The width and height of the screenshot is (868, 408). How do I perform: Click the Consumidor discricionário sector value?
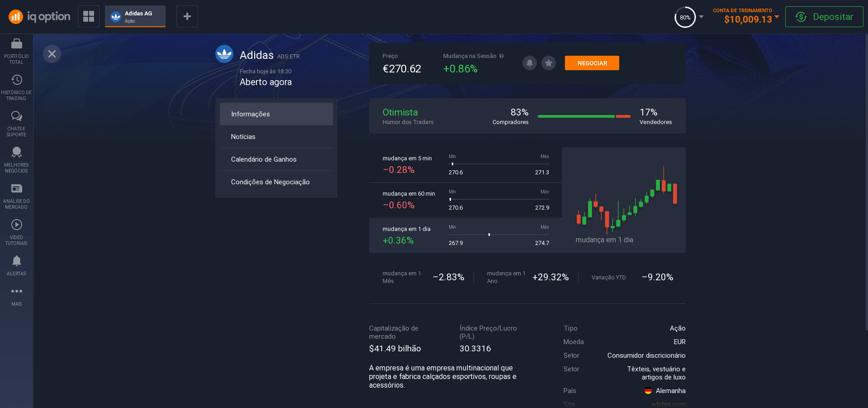(646, 355)
